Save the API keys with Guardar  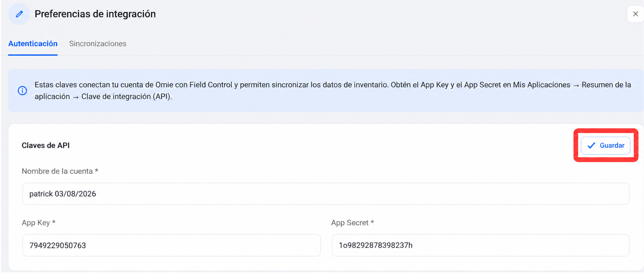coord(605,145)
